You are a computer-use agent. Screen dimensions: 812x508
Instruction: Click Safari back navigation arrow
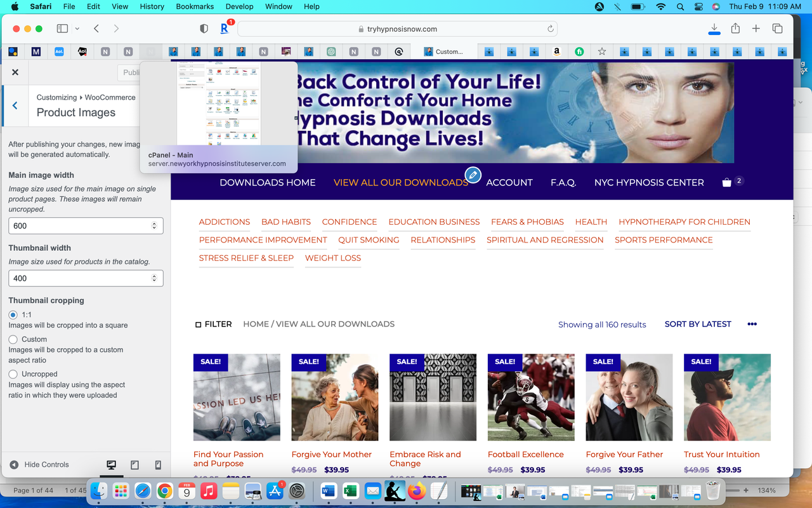[x=96, y=29]
